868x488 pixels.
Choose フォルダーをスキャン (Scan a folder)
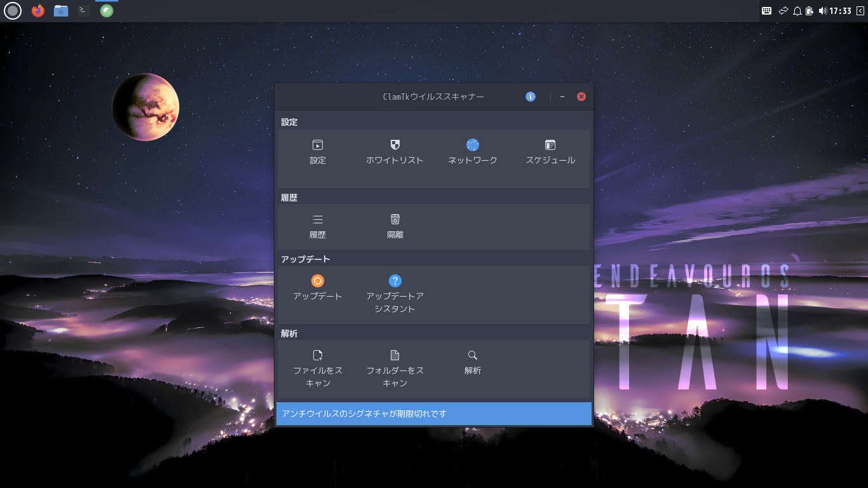(x=395, y=369)
